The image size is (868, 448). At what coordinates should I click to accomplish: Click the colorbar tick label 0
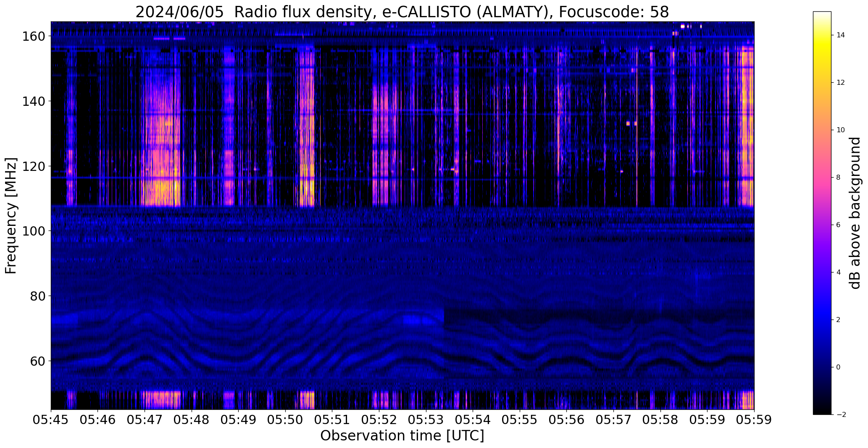tap(839, 367)
